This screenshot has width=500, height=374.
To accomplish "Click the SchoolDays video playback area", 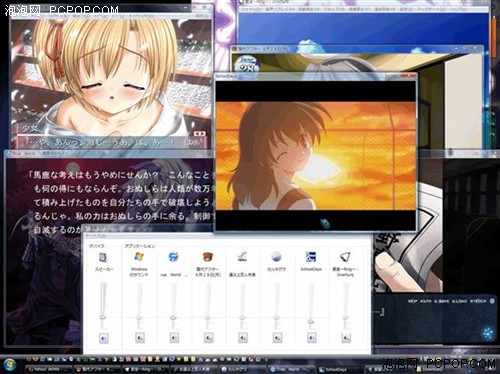I will pos(316,156).
